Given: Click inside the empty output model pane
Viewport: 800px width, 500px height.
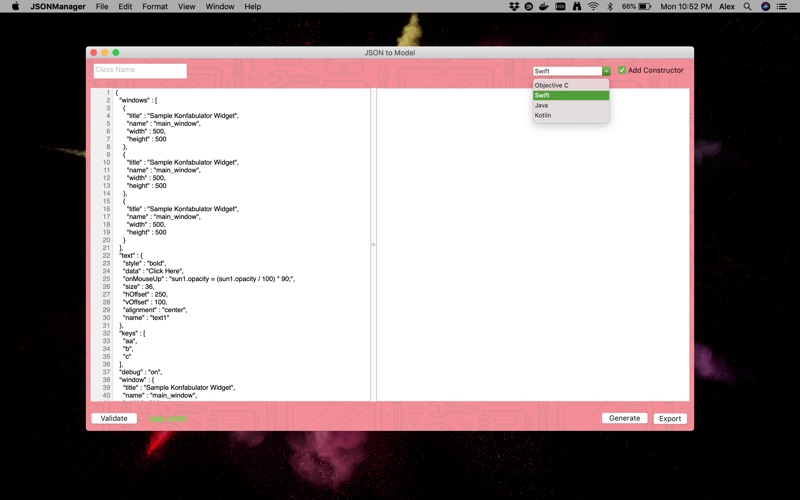Looking at the screenshot, I should (533, 245).
